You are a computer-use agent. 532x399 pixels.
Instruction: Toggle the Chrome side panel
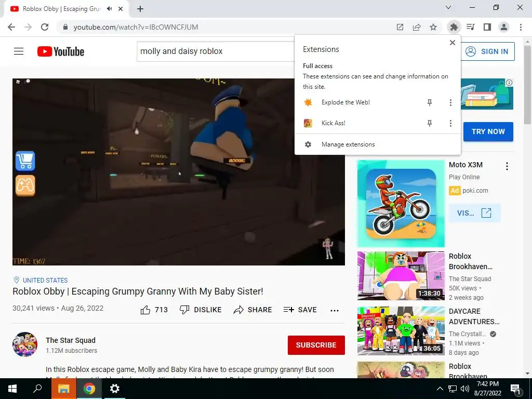[487, 27]
